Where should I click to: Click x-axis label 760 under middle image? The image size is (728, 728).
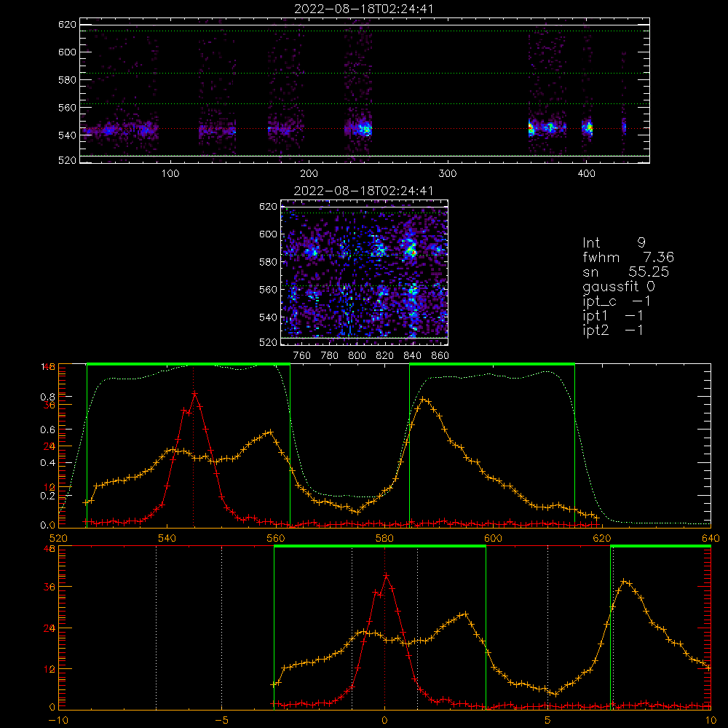[x=302, y=356]
